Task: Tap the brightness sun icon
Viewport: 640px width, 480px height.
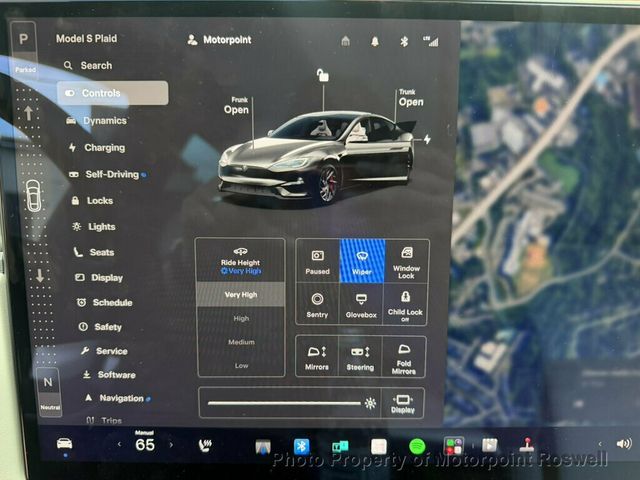Action: (x=370, y=404)
